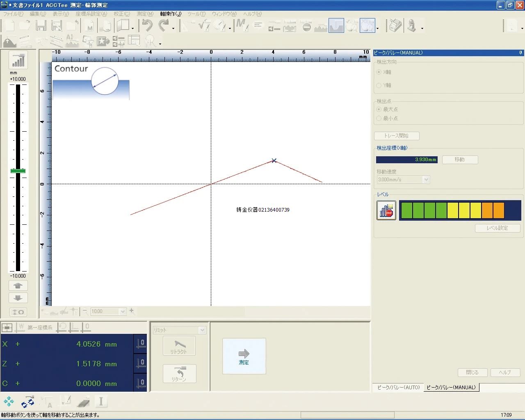Click the stylus return cycle icon
525x420 pixels.
[x=27, y=402]
